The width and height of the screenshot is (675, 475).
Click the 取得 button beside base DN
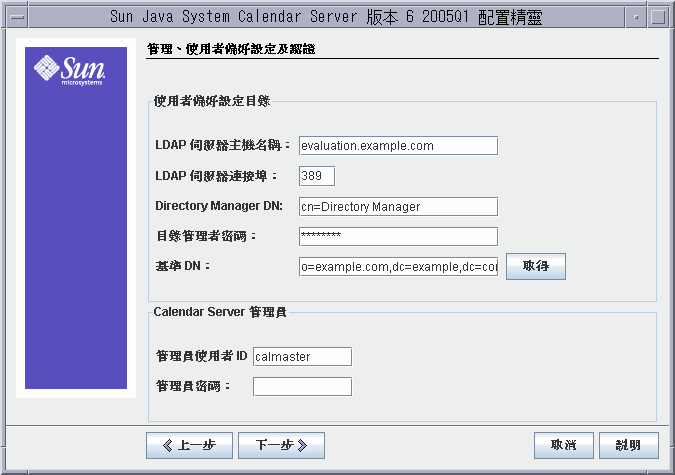[536, 266]
